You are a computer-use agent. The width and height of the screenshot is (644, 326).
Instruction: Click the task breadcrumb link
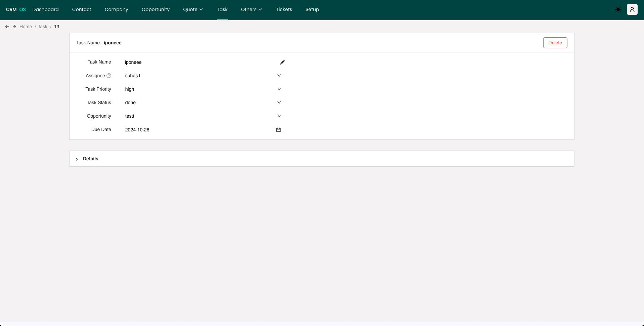click(x=43, y=27)
